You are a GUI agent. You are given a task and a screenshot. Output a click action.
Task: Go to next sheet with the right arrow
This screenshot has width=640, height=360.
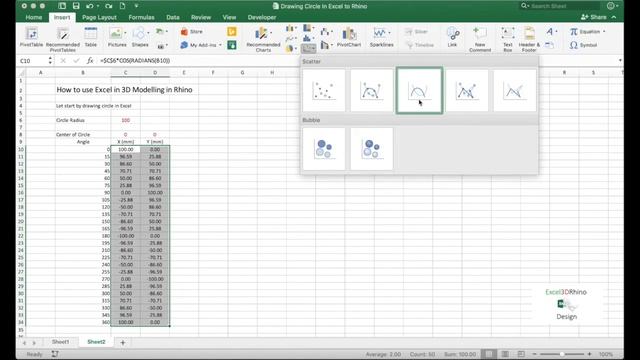pos(34,343)
